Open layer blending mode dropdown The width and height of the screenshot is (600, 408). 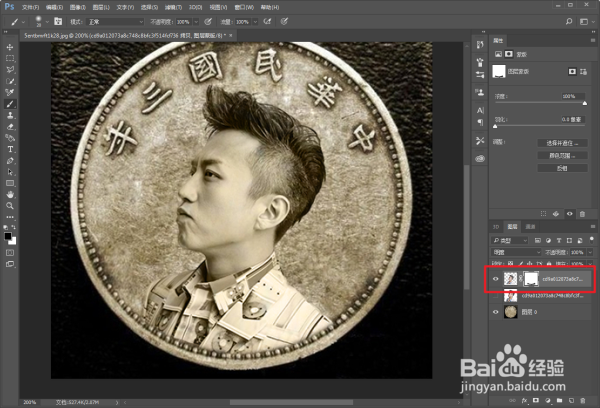(516, 252)
